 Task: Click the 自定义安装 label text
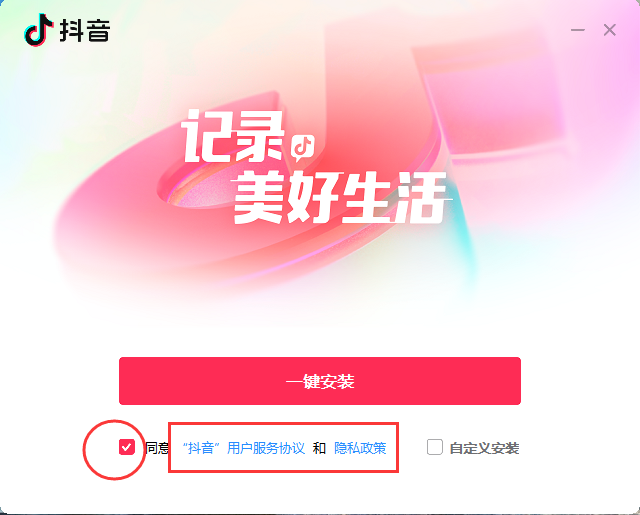tap(484, 448)
